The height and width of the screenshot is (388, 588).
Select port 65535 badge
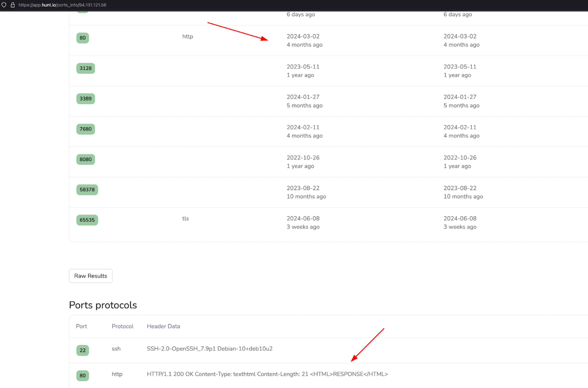click(x=87, y=220)
